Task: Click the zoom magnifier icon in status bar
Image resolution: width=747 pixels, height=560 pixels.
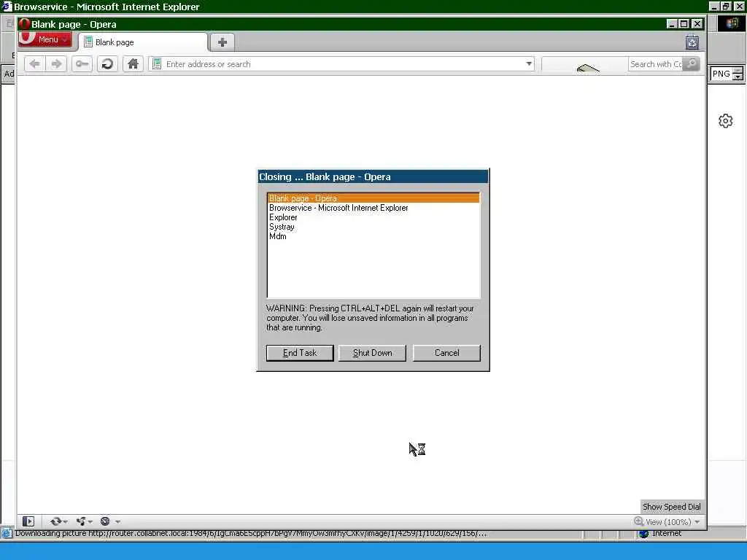Action: pyautogui.click(x=638, y=521)
